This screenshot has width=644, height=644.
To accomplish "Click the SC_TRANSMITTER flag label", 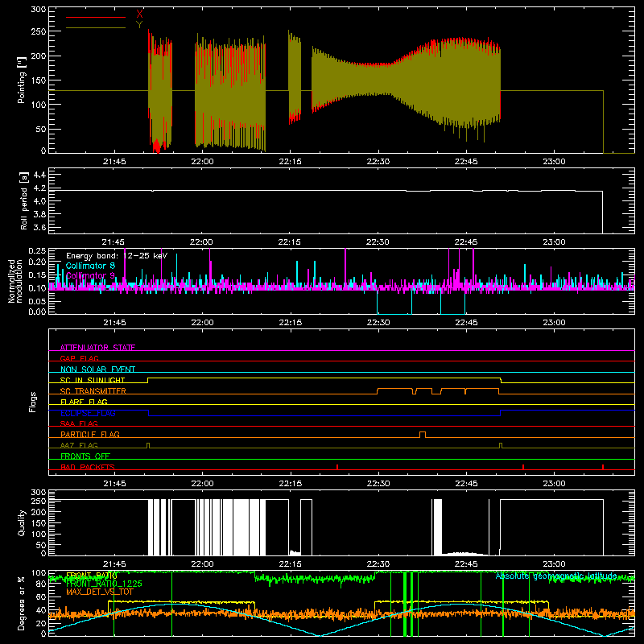I will coord(93,391).
